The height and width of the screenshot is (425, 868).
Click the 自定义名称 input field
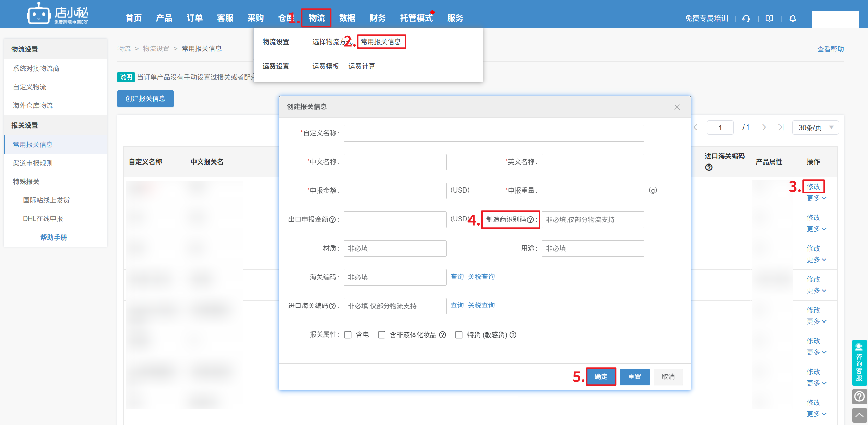point(494,133)
